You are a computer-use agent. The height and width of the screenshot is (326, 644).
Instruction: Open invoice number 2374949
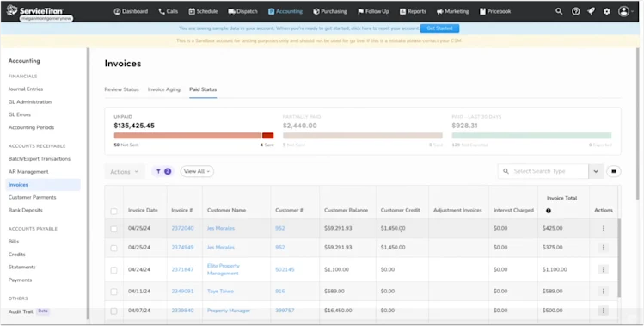(x=182, y=248)
